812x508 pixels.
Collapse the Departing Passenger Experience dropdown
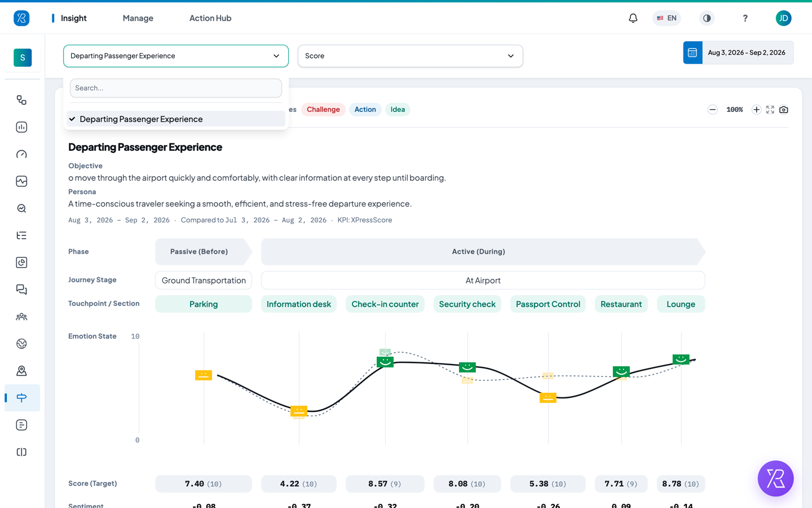coord(176,56)
